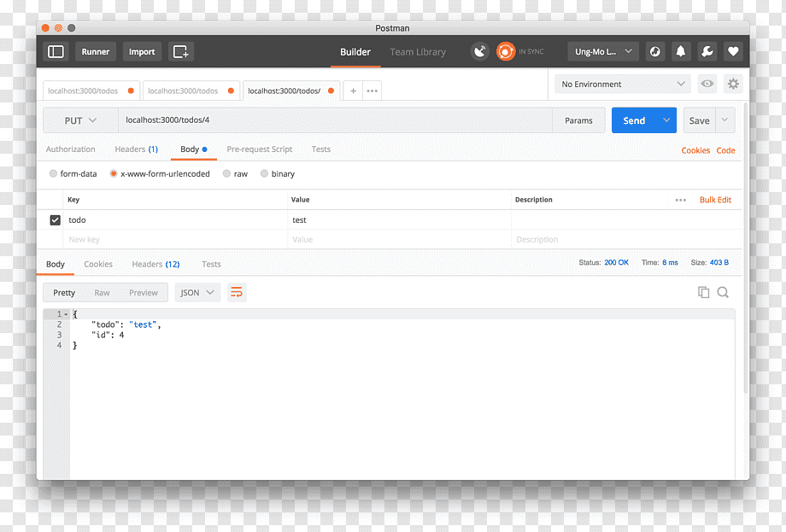This screenshot has width=786, height=532.
Task: Click the New key input field
Action: point(175,239)
